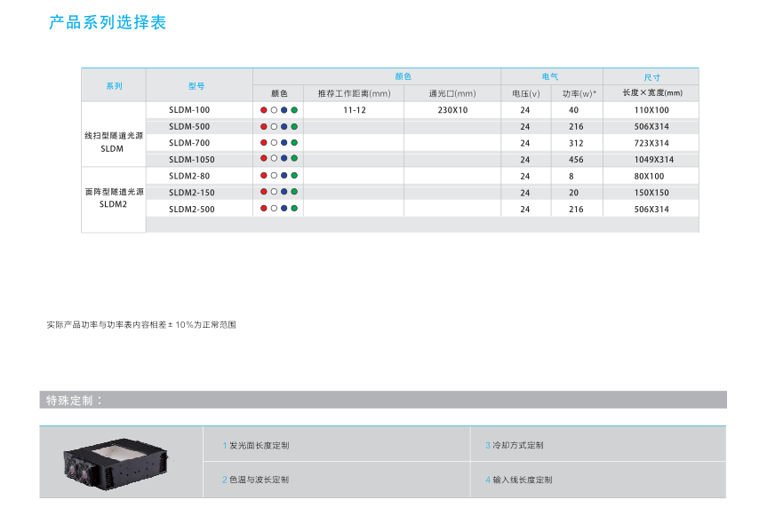Click the 长度×宽度(mm) sub-header
The height and width of the screenshot is (532, 759).
(x=652, y=93)
